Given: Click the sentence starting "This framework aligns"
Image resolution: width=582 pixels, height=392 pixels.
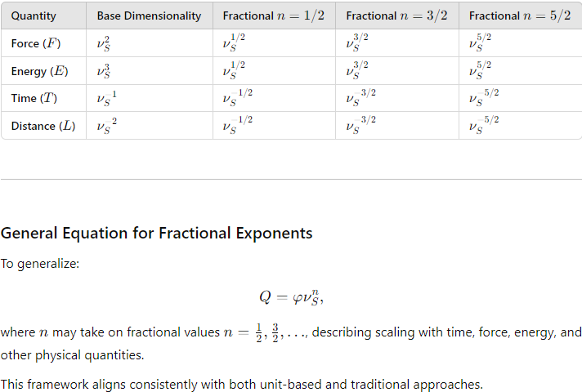Looking at the screenshot, I should pos(242,384).
